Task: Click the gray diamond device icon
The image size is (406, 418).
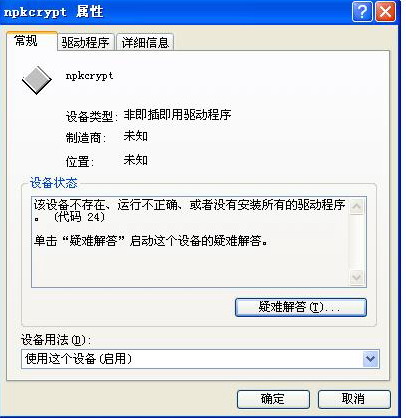Action: click(x=37, y=80)
